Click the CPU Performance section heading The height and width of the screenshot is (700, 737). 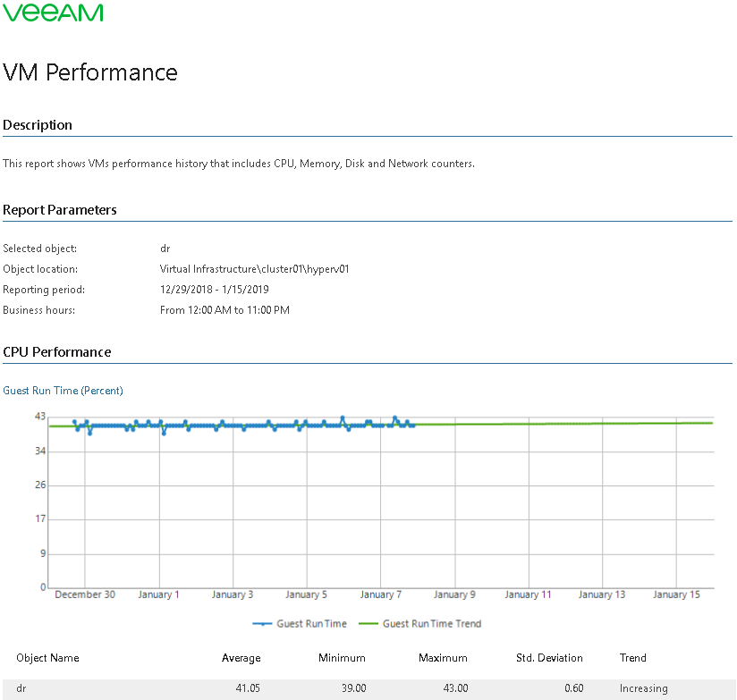click(x=57, y=352)
